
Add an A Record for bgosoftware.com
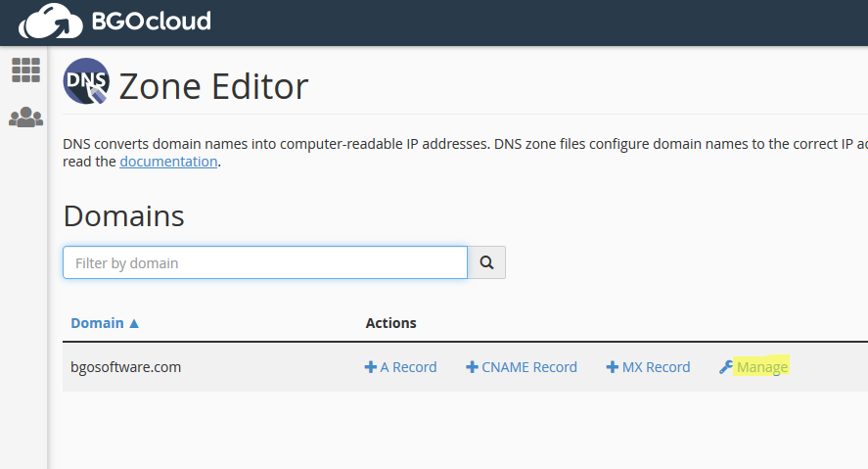(x=401, y=367)
